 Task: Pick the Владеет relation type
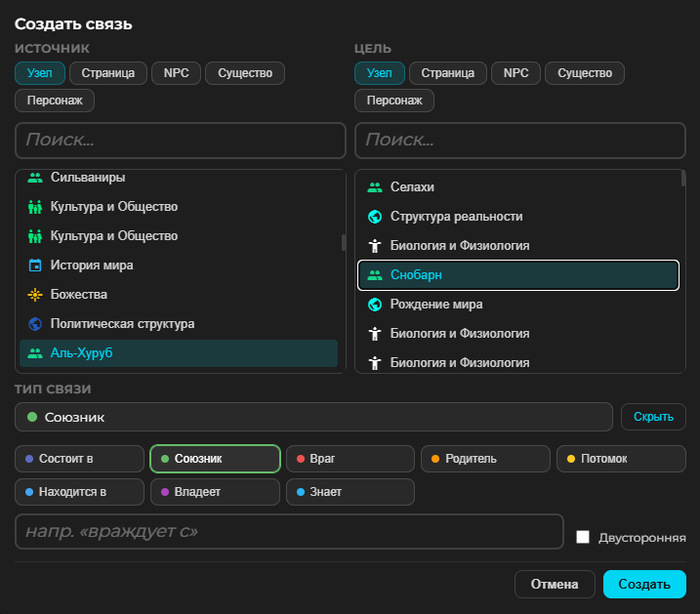pos(215,492)
